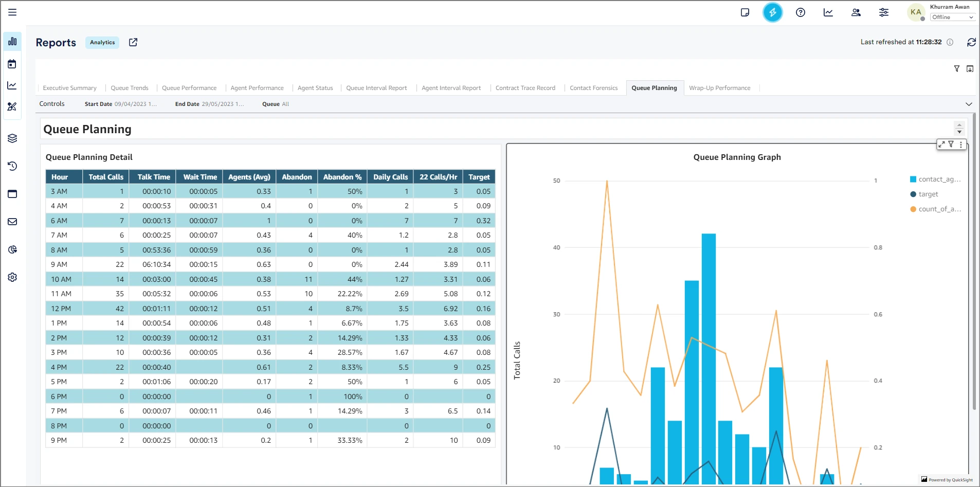Viewport: 980px width, 487px height.
Task: Open the settings gear in sidebar
Action: [12, 277]
